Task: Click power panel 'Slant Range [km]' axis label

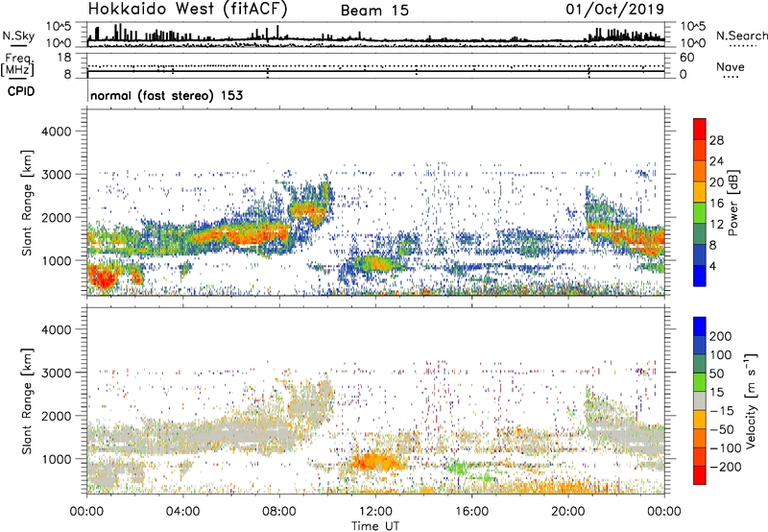Action: click(28, 204)
